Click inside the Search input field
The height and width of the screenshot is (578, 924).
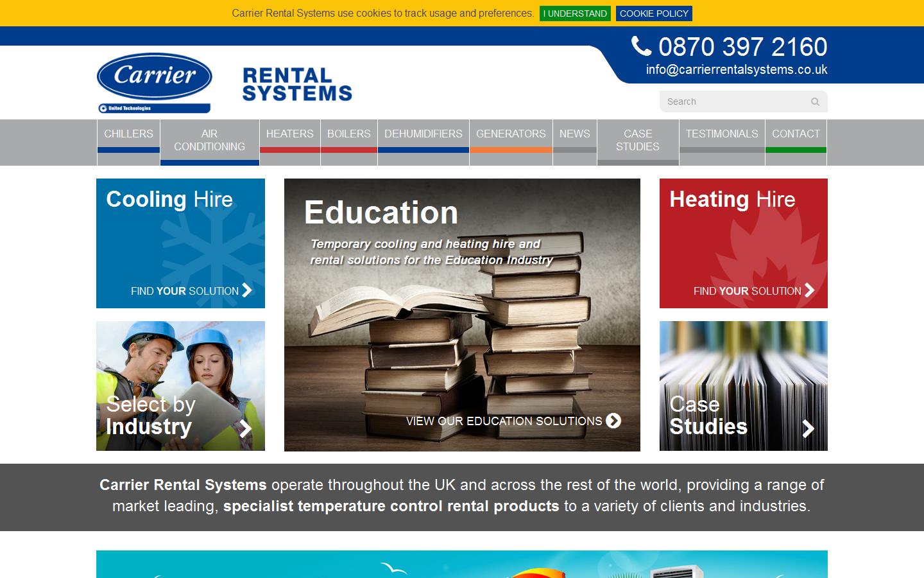(x=725, y=101)
